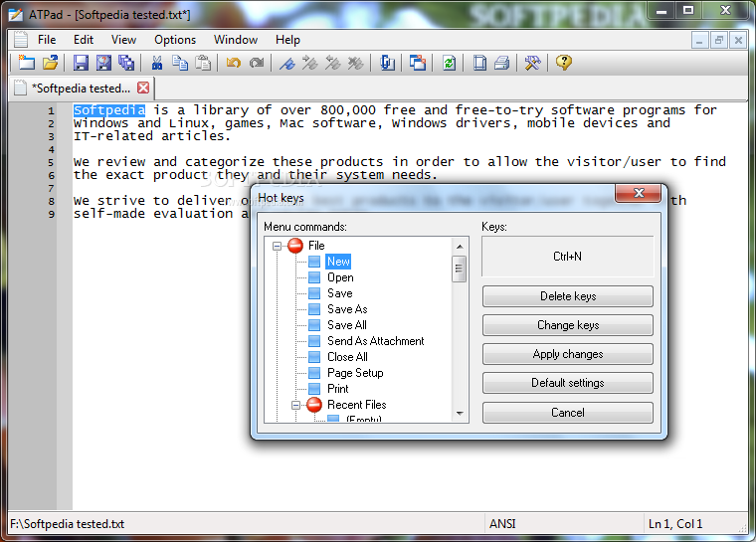Click the tree scrollbar down arrow
Screen dimensions: 756x542
(460, 414)
